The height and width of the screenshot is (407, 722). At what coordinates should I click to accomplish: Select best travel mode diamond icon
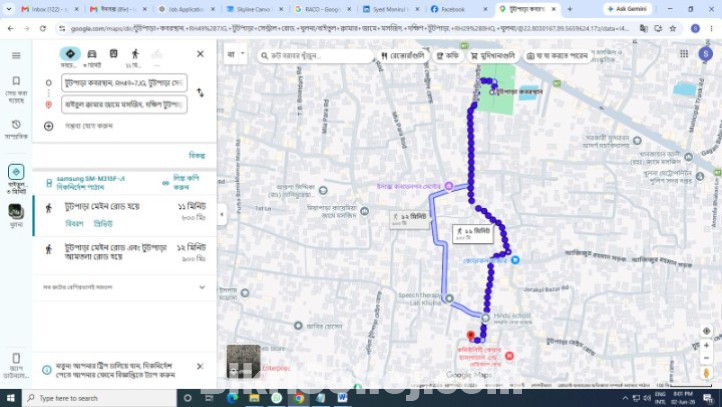(x=70, y=54)
